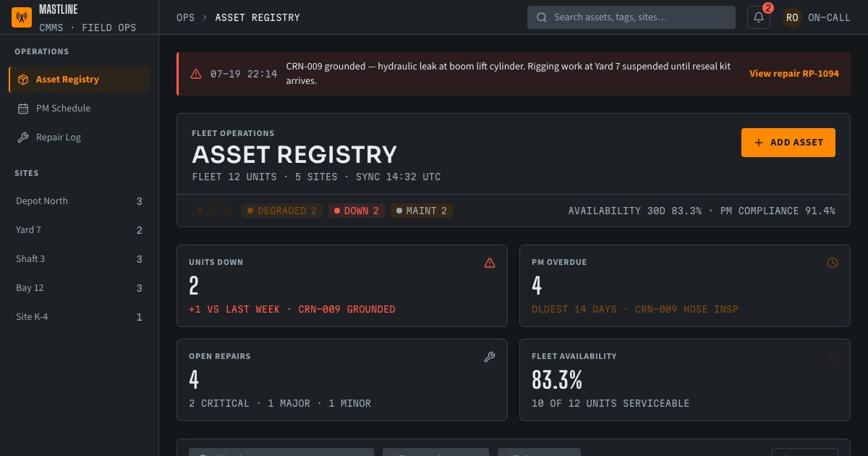Image resolution: width=868 pixels, height=456 pixels.
Task: Select the Site K-4 site
Action: pyautogui.click(x=79, y=317)
